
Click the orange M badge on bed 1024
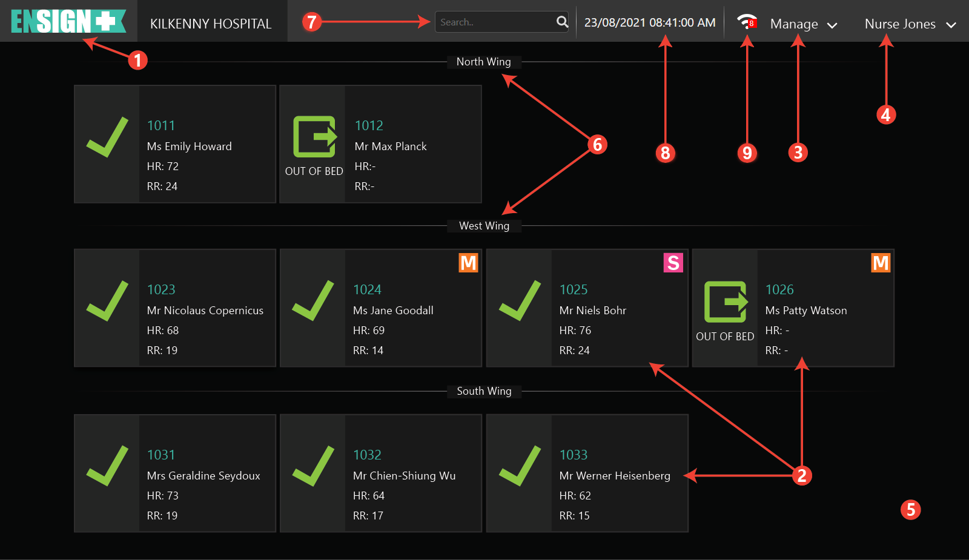pyautogui.click(x=468, y=263)
